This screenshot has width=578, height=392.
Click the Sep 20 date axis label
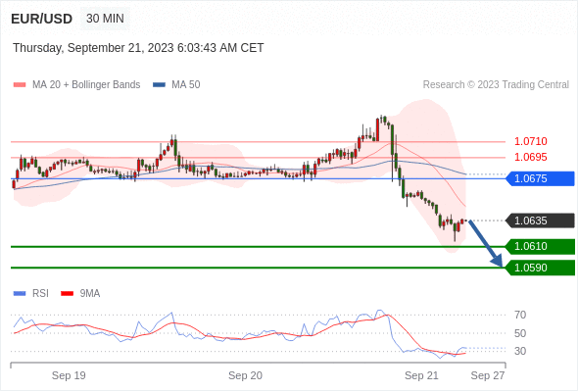pyautogui.click(x=245, y=375)
